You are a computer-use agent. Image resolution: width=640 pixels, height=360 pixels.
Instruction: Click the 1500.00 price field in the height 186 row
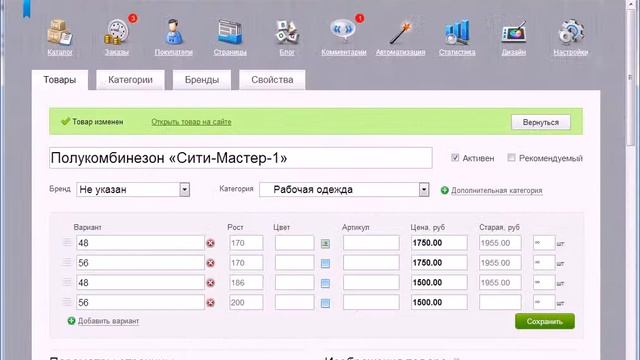(439, 282)
